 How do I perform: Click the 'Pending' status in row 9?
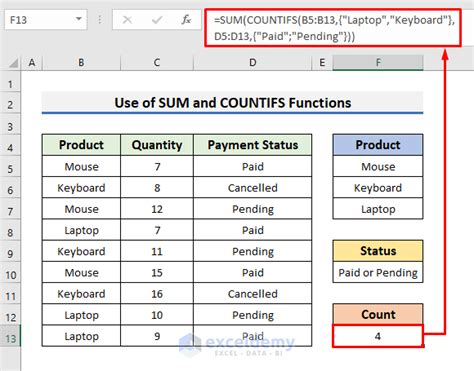tap(252, 251)
